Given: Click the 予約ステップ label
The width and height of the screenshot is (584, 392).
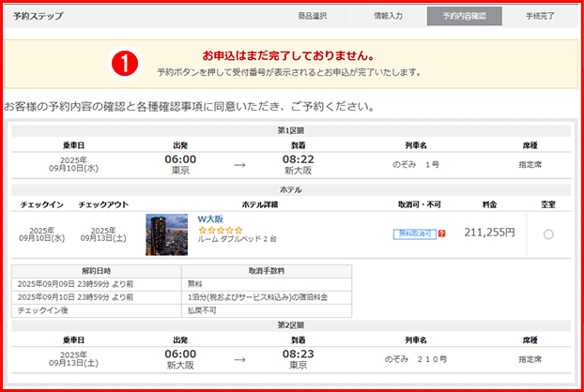Looking at the screenshot, I should pyautogui.click(x=38, y=16).
